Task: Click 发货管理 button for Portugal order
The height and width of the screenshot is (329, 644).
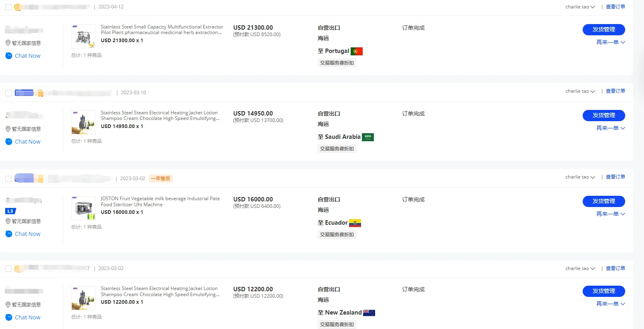Action: (604, 30)
